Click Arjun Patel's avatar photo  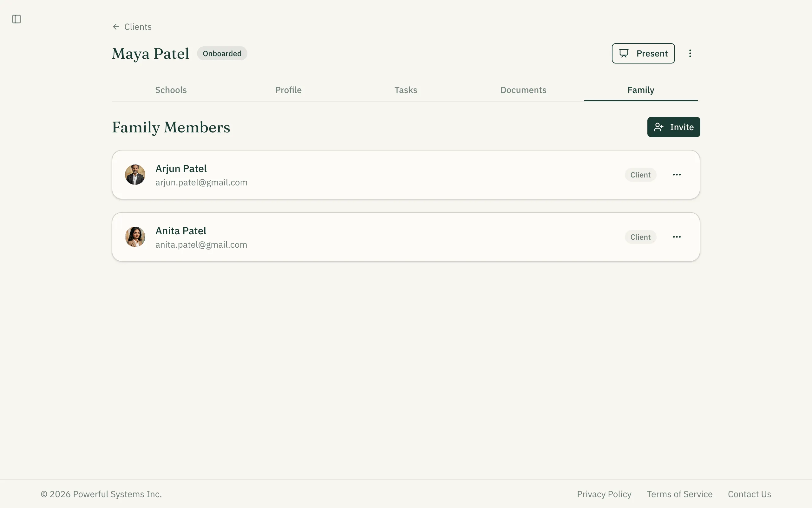[x=135, y=175]
